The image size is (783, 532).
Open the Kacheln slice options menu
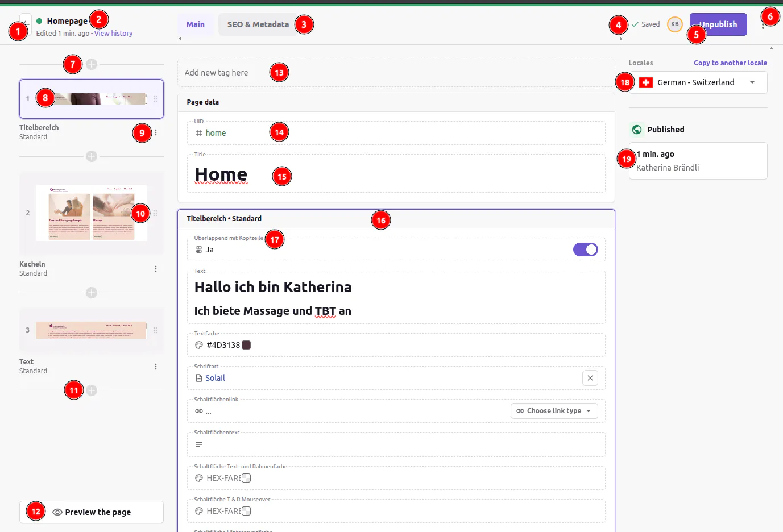156,269
